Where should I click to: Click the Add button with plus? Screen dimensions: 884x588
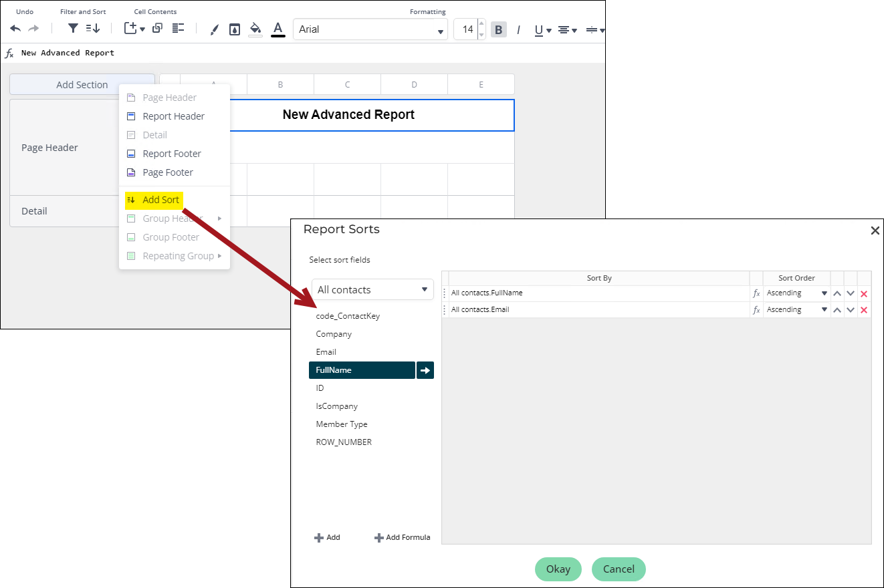pyautogui.click(x=327, y=537)
